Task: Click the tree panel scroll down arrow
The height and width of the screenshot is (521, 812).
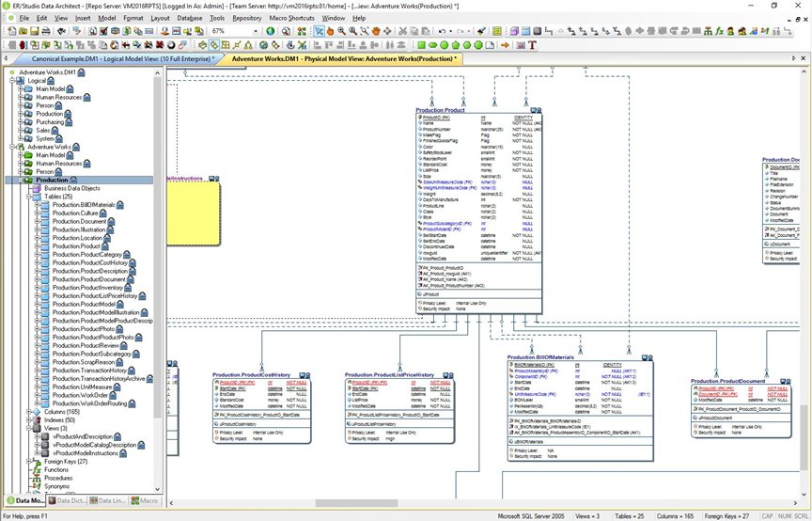Action: 158,489
